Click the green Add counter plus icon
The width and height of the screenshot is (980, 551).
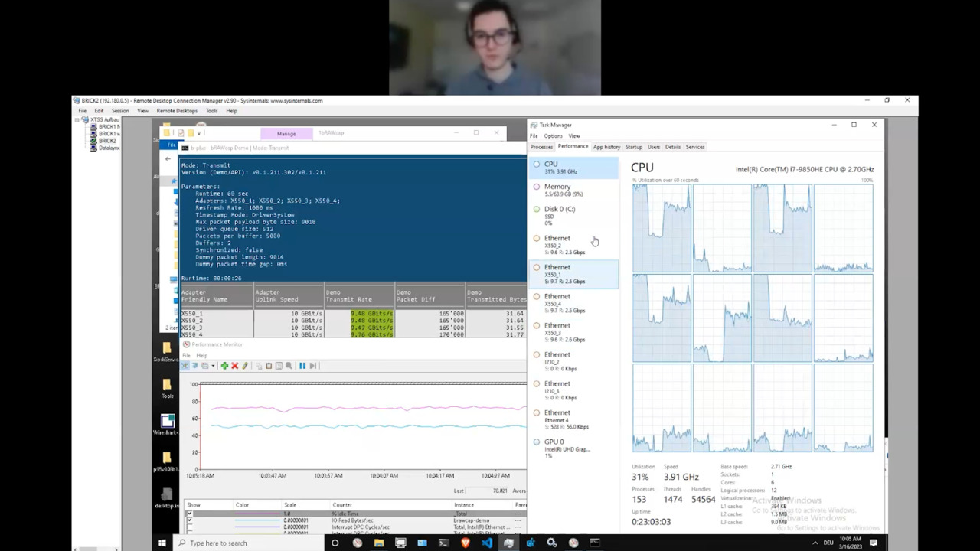click(224, 366)
